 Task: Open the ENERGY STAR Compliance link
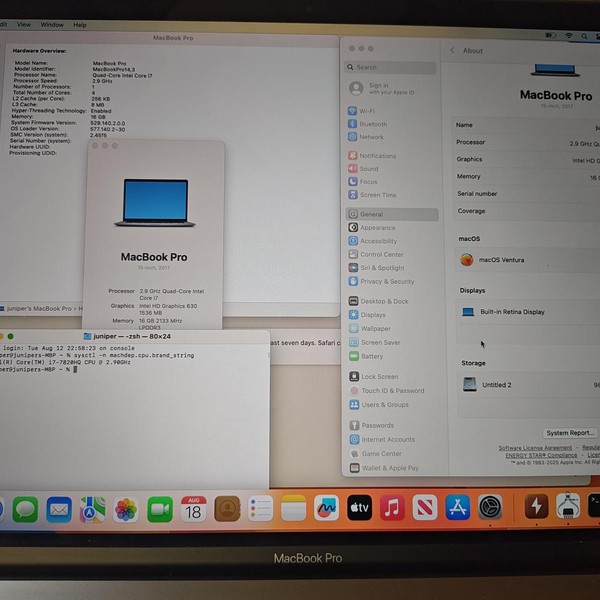point(541,455)
